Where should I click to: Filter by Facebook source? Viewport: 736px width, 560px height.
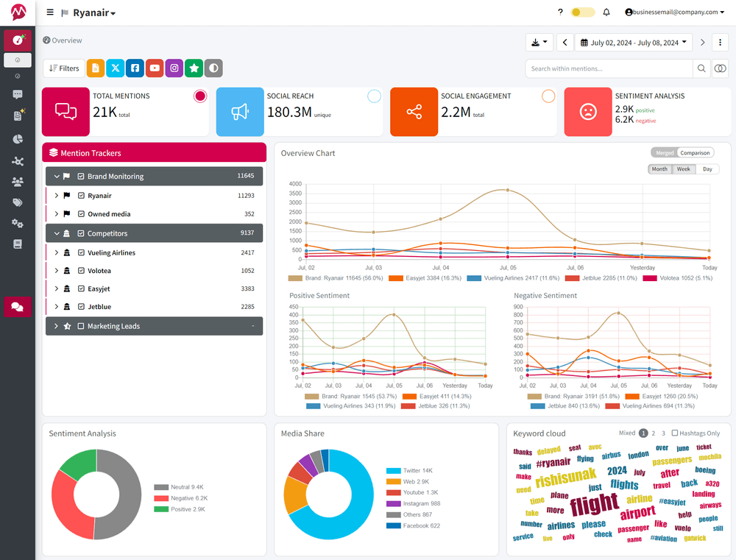pyautogui.click(x=135, y=68)
